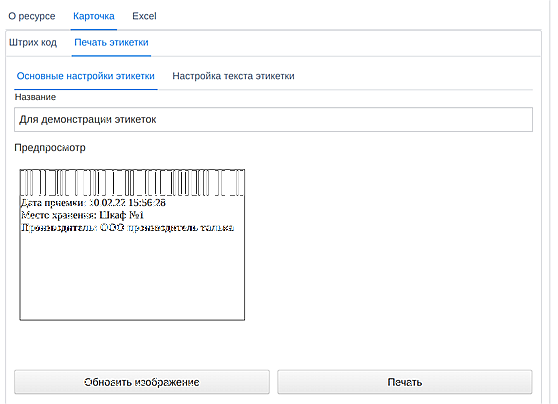Select the "Карточка" tab
Image resolution: width=558 pixels, height=404 pixels.
click(94, 16)
